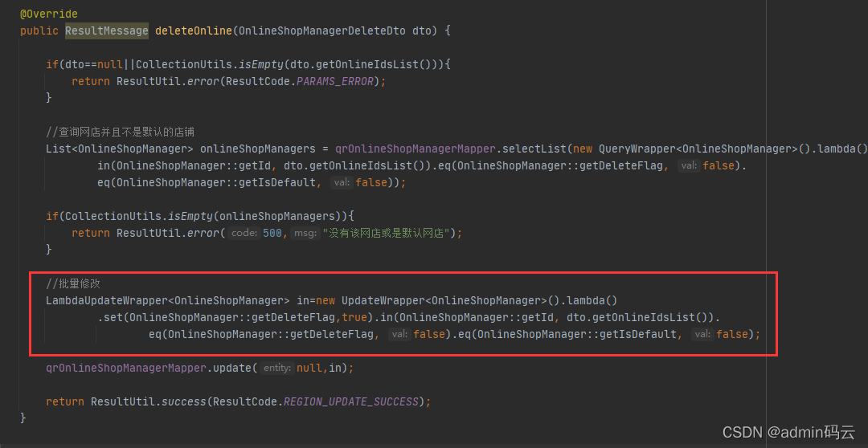Click isEmpty(onlineShopManagers) condition
868x448 pixels.
(258, 216)
